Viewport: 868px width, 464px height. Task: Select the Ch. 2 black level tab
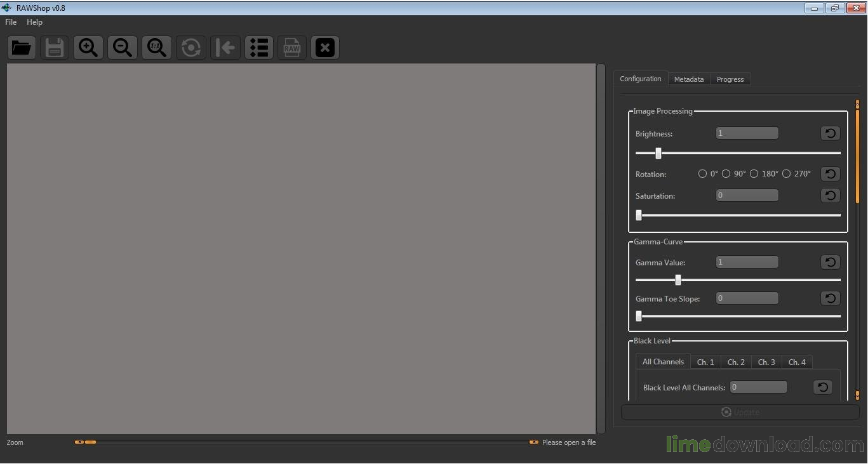(736, 362)
